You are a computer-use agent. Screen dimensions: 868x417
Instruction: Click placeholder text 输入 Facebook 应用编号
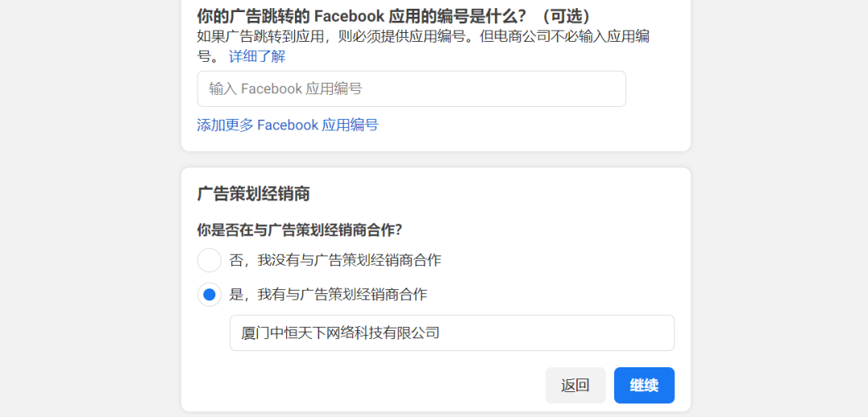coord(285,88)
